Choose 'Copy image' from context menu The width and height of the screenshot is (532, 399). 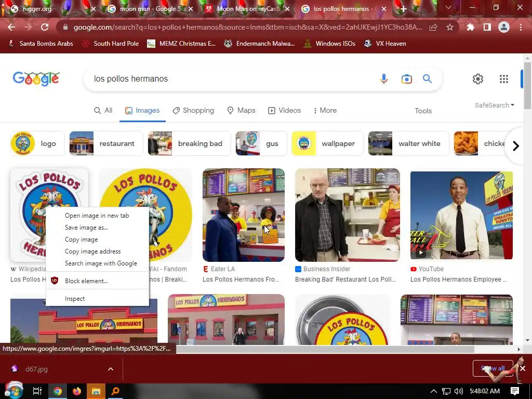pyautogui.click(x=97, y=239)
